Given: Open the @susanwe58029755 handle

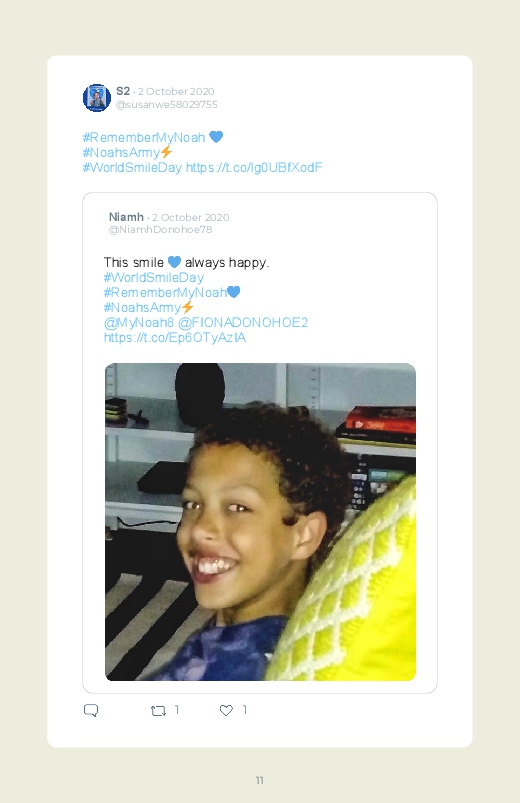Looking at the screenshot, I should coord(167,104).
